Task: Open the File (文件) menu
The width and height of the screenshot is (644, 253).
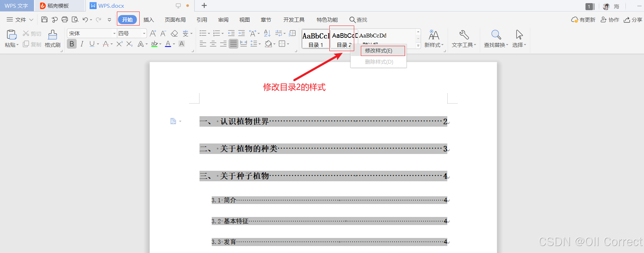Action: pyautogui.click(x=20, y=20)
